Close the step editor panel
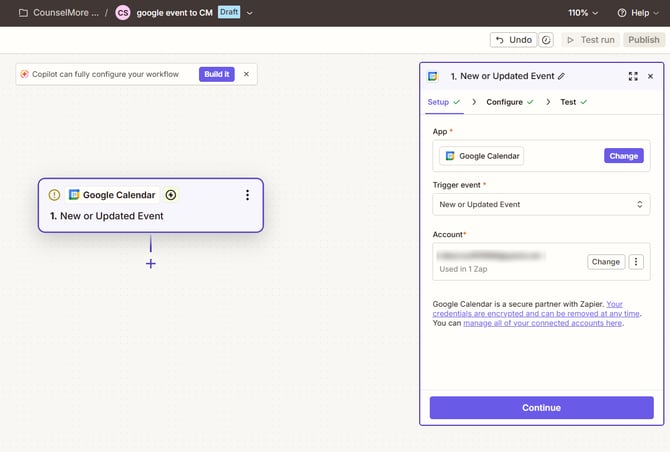Viewport: 670px width, 452px height. coord(650,76)
